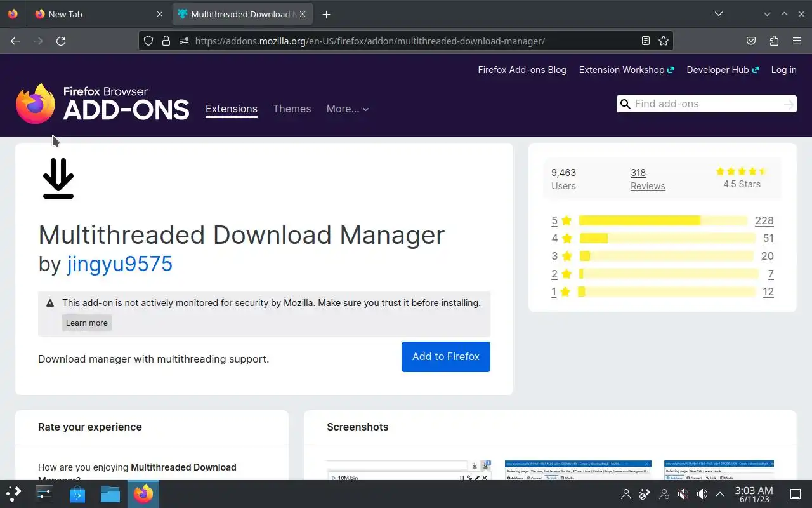Open site permissions icon in address bar
812x508 pixels.
tap(184, 41)
